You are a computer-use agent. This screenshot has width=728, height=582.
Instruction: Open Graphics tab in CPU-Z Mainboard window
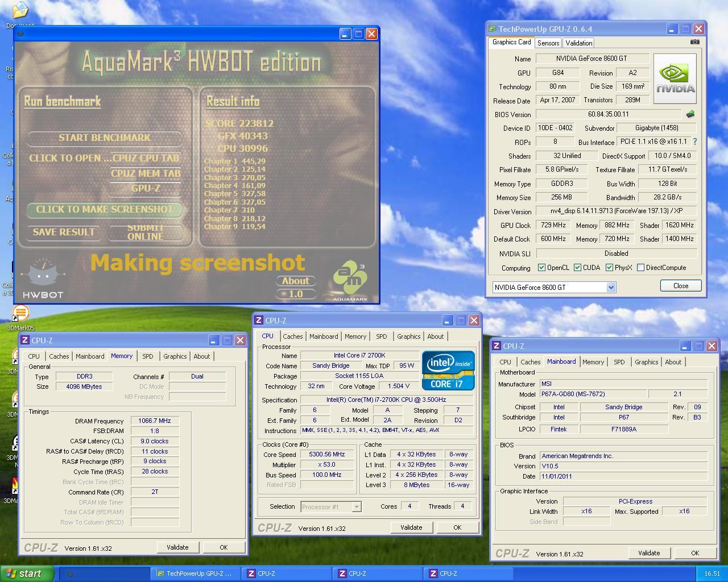647,362
